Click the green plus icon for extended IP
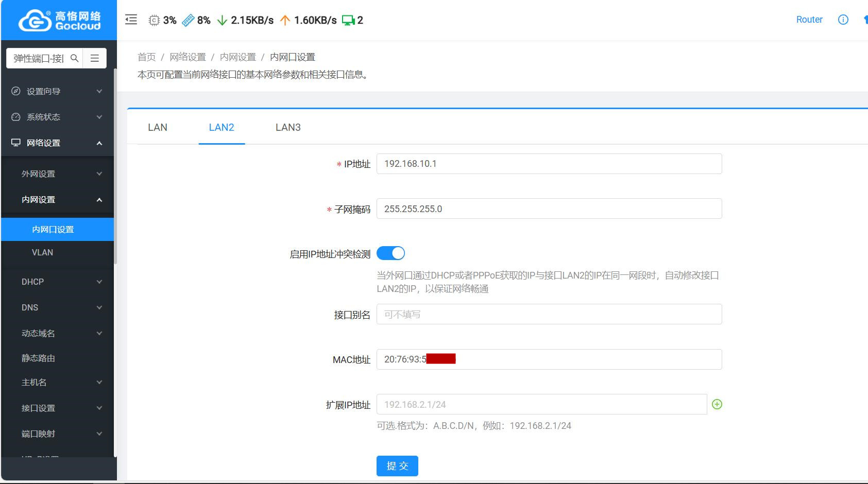This screenshot has height=484, width=868. pyautogui.click(x=717, y=404)
